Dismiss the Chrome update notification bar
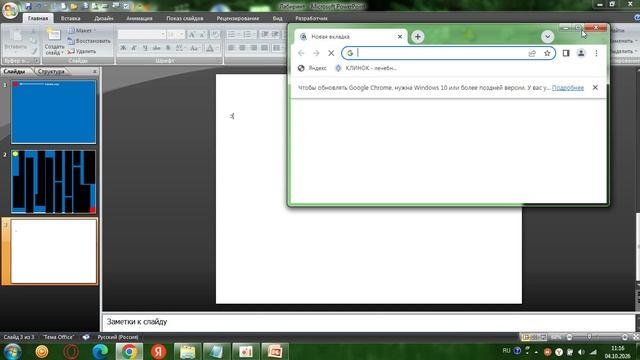 pos(595,87)
